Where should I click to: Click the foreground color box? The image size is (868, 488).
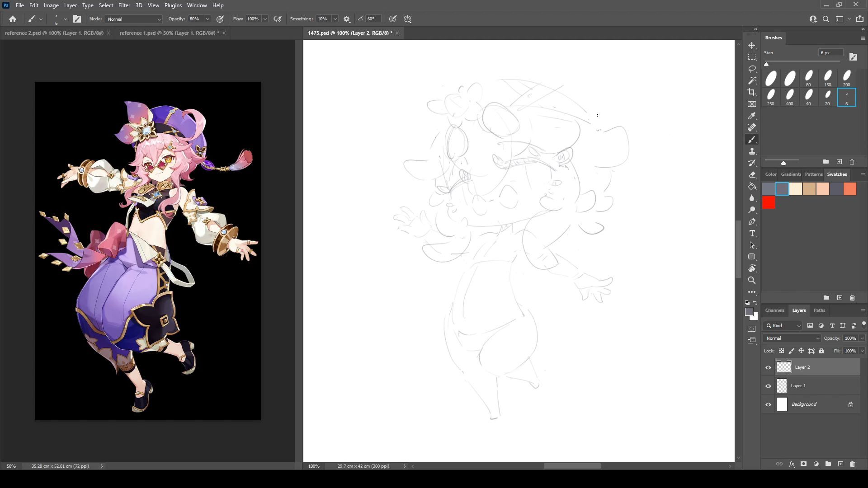pos(749,312)
